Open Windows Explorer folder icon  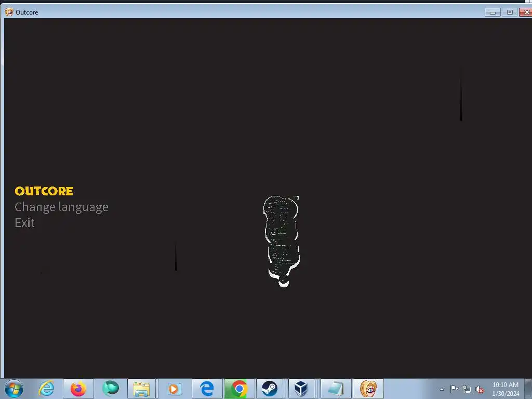tap(141, 389)
